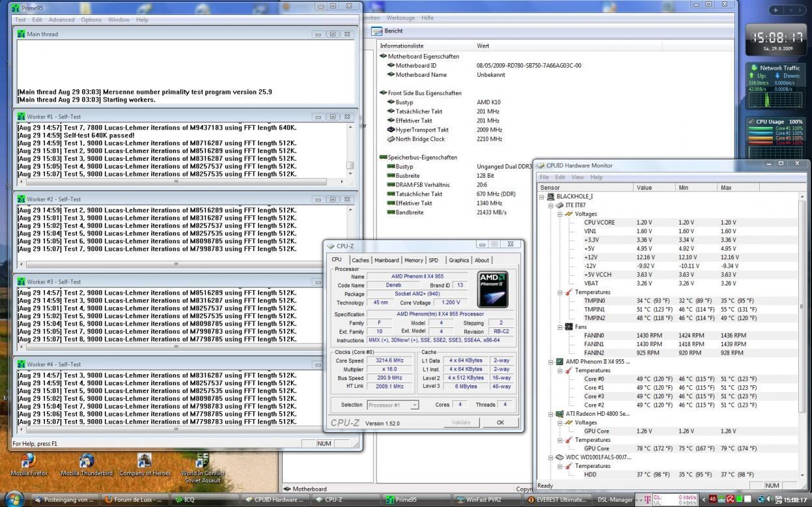
Task: Open Company of Heroes desktop shortcut
Action: (145, 465)
